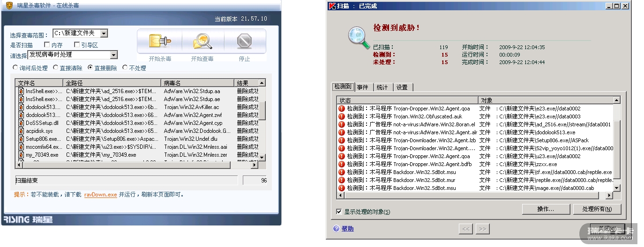
Task: Click the 文件名 column header
Action: [x=39, y=83]
